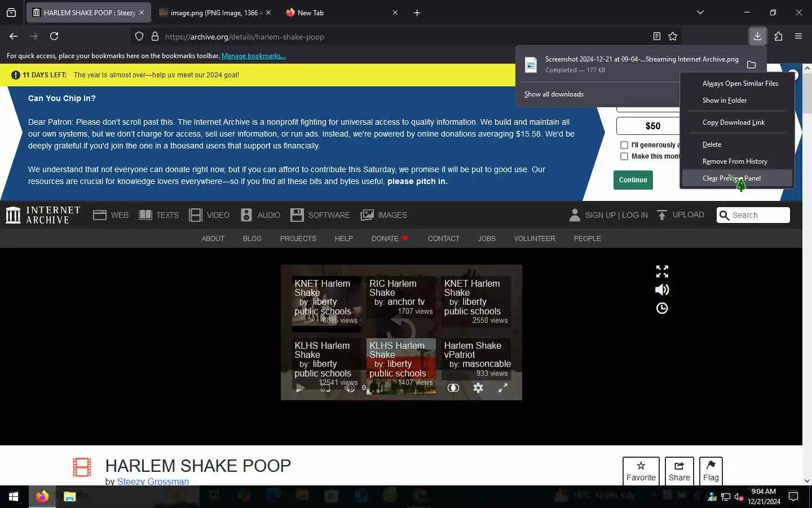
Task: Show the downloaded screenshot in its folder
Action: click(751, 65)
